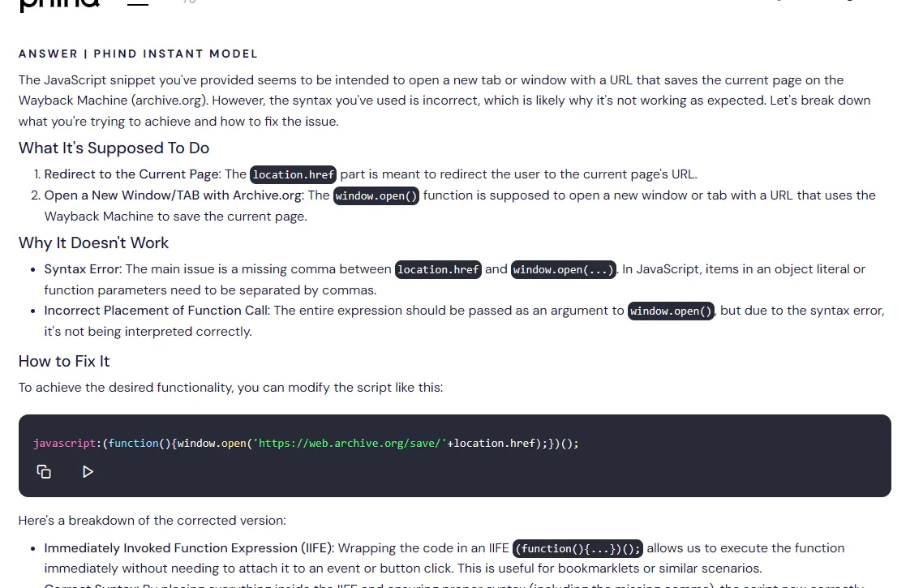The width and height of the screenshot is (923, 588).
Task: Select the location.href inline code badge
Action: 293,174
